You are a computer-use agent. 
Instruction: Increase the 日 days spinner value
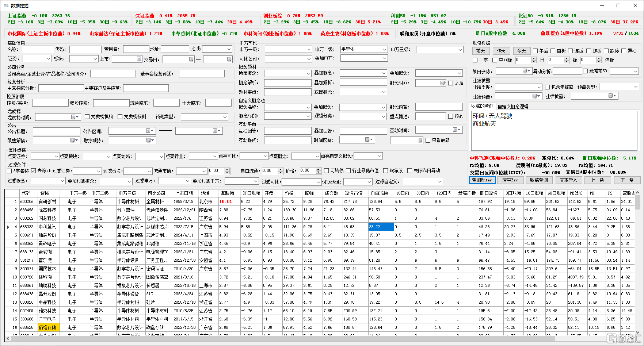pyautogui.click(x=534, y=58)
